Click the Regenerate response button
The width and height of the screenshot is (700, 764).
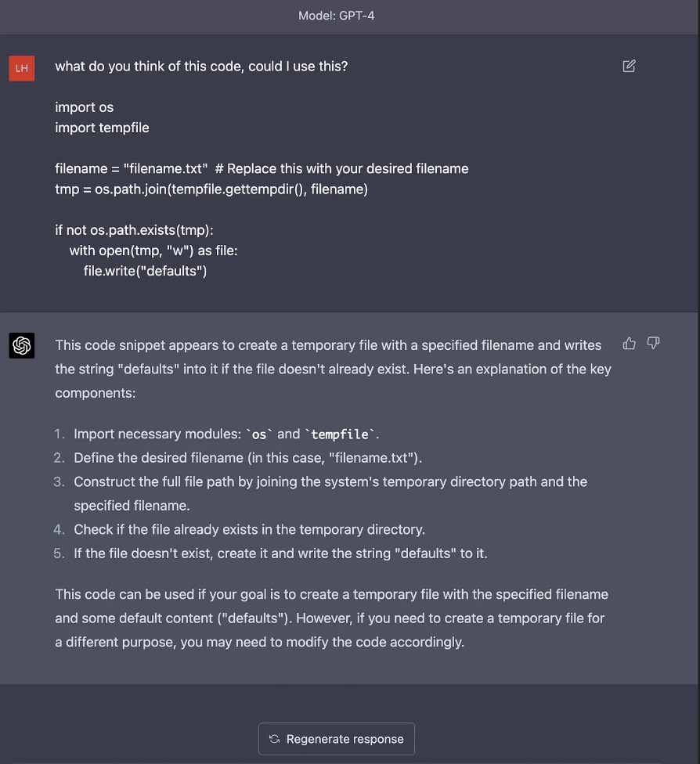click(x=337, y=739)
